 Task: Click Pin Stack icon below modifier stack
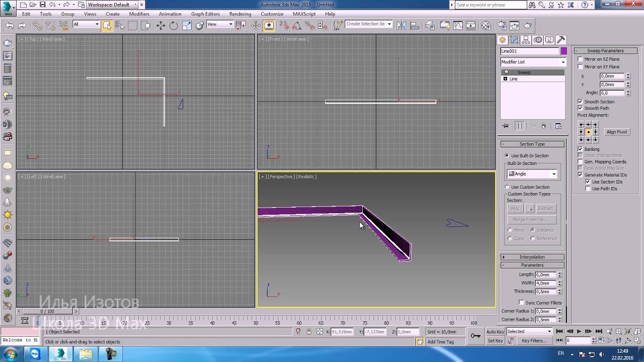pyautogui.click(x=506, y=126)
